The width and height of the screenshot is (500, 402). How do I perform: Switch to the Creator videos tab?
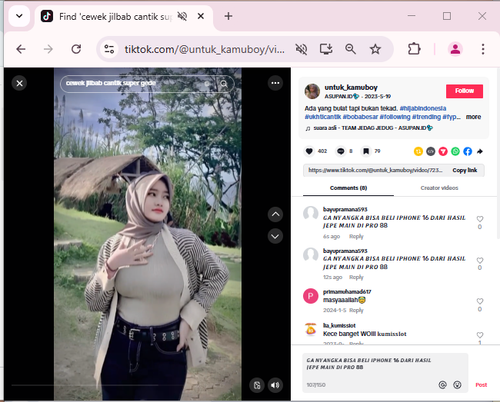[439, 188]
